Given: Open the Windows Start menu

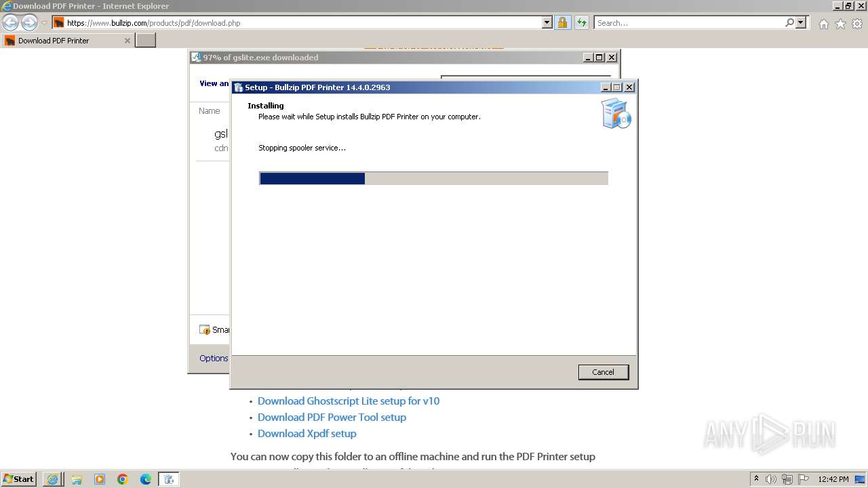Looking at the screenshot, I should point(18,479).
